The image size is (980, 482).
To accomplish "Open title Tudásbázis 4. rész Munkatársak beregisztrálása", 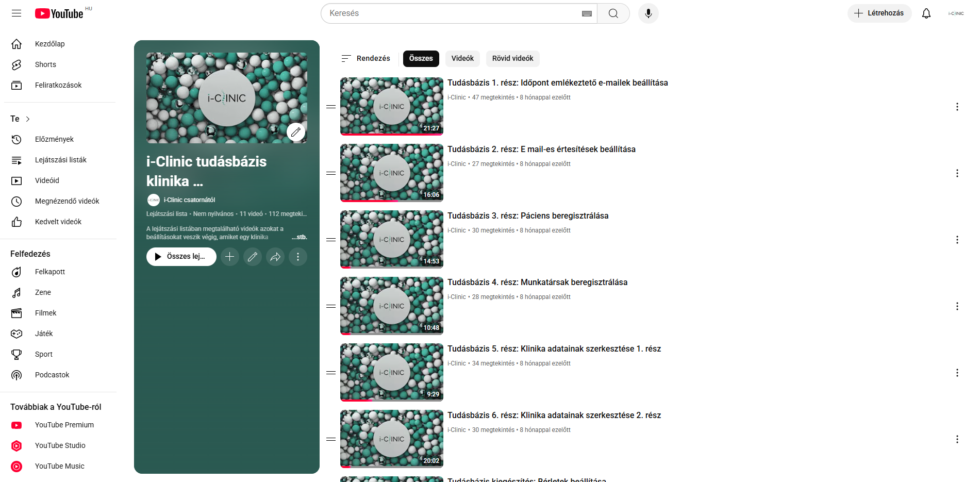I will [x=537, y=282].
